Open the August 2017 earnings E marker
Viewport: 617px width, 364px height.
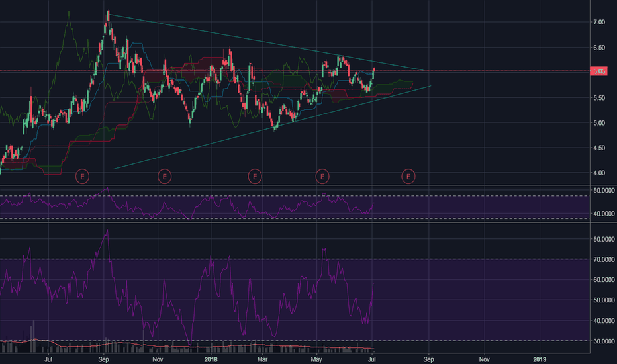coord(82,177)
